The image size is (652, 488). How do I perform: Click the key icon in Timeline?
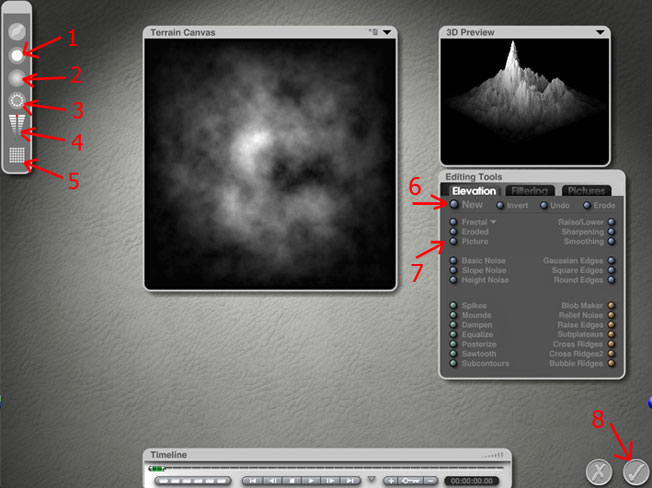(x=410, y=481)
